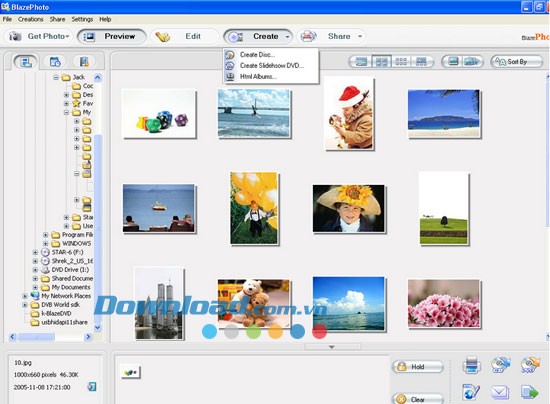Select the DVB World sdk folder
Viewport: 550px width, 404px height.
point(55,305)
